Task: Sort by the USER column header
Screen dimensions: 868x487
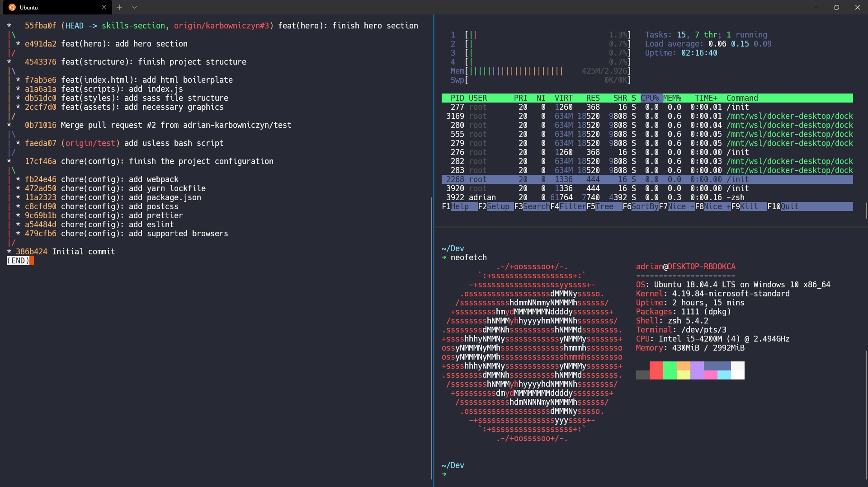Action: [478, 98]
